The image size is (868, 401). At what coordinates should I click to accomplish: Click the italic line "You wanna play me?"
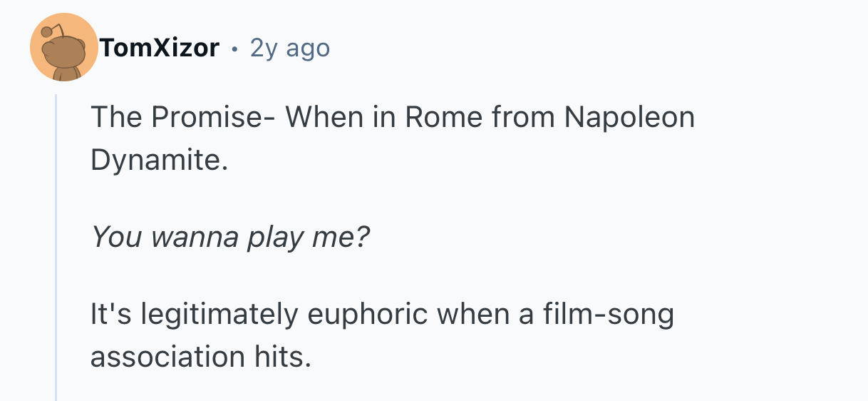point(230,238)
